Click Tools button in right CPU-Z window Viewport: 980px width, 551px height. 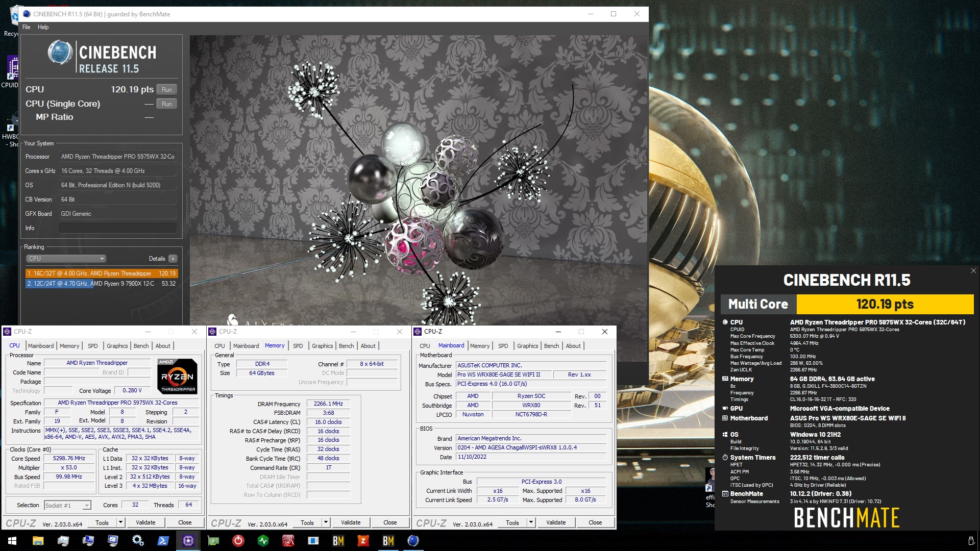[x=512, y=522]
